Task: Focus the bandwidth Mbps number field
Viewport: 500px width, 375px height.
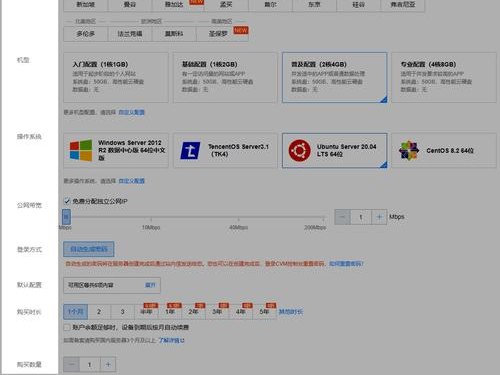Action: [361, 217]
